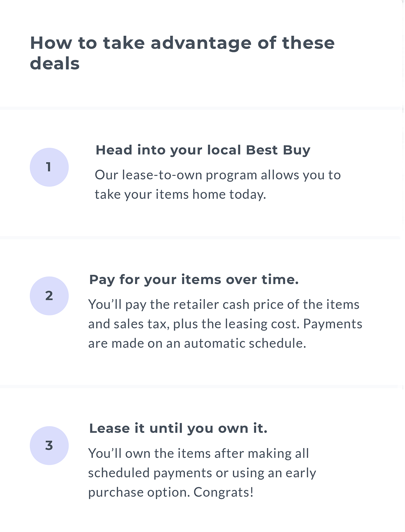405x532 pixels.
Task: Click the word "deals" in the page title
Action: (x=55, y=64)
